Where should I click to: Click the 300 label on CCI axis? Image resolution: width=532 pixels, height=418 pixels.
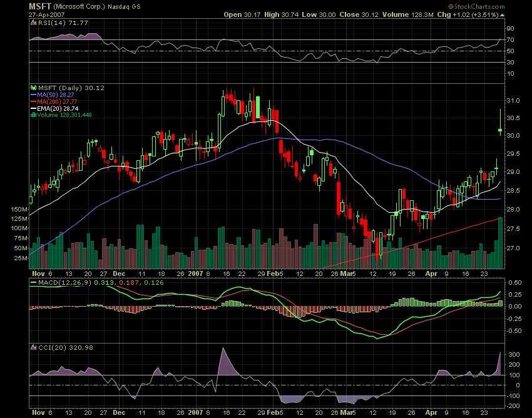pos(514,355)
